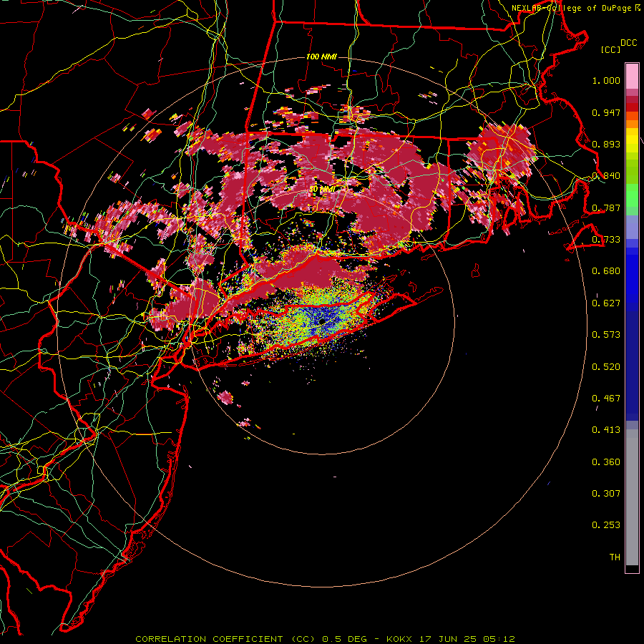The image size is (644, 644).
Task: Click the black radar site dot at center
Action: 322,321
